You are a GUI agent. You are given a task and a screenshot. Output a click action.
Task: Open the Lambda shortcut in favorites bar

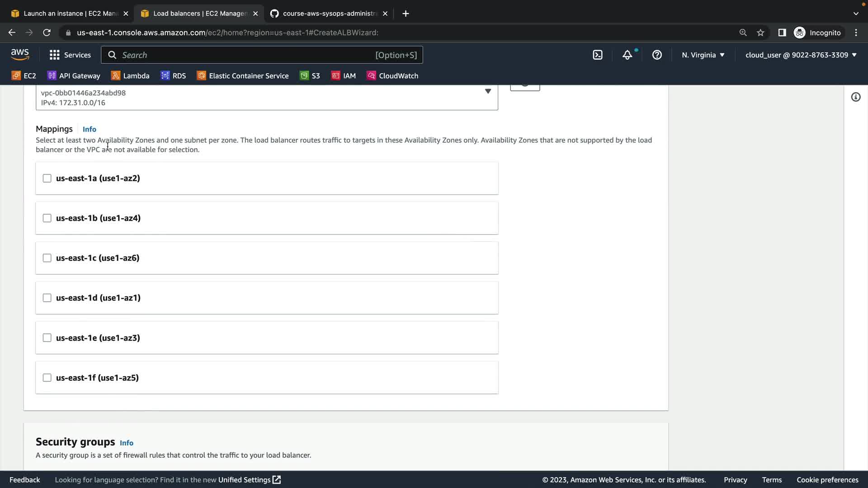[x=130, y=76]
